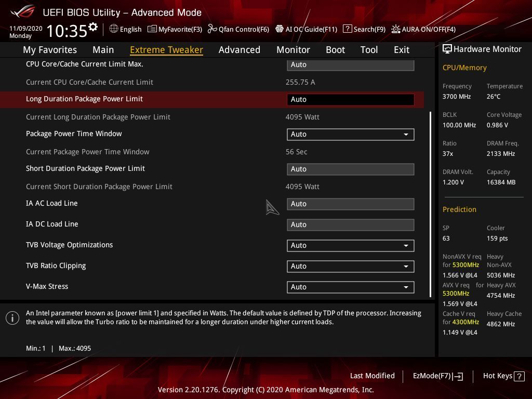Click AURA ON/OFF(F4) label
This screenshot has width=532, height=399.
pos(429,30)
